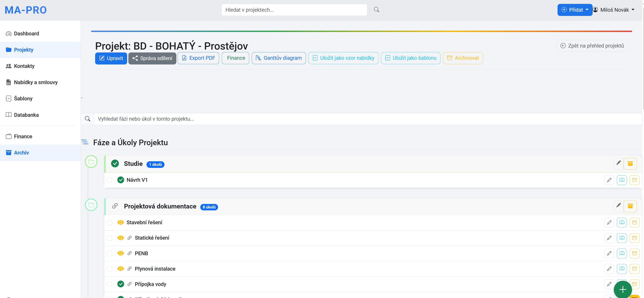Click Zpět na přehled projektů link
Image resolution: width=644 pixels, height=298 pixels.
point(592,46)
